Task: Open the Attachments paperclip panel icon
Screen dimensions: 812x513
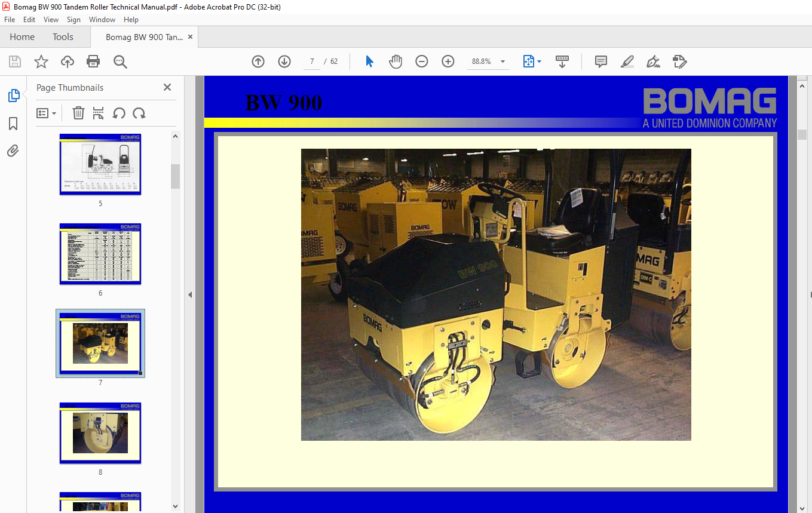Action: (x=13, y=151)
